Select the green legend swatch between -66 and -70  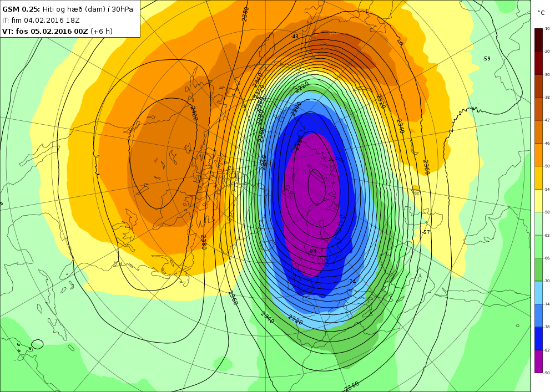coord(538,269)
